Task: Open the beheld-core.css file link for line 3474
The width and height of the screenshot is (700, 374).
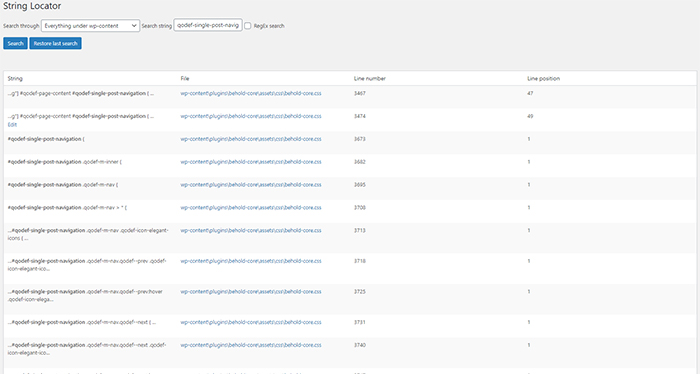Action: coord(251,116)
